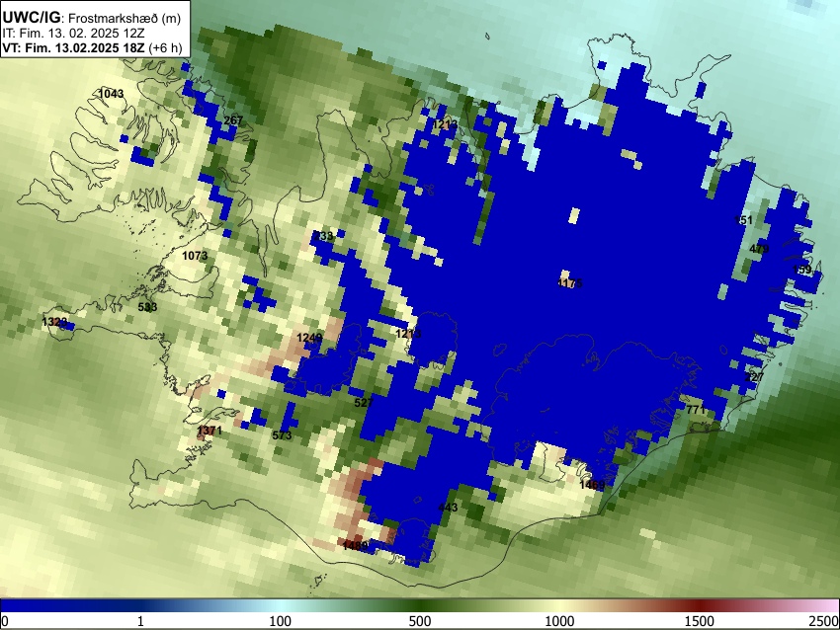This screenshot has width=840, height=630.
Task: Click the '1000' tick label on the legend
Action: coord(559,621)
